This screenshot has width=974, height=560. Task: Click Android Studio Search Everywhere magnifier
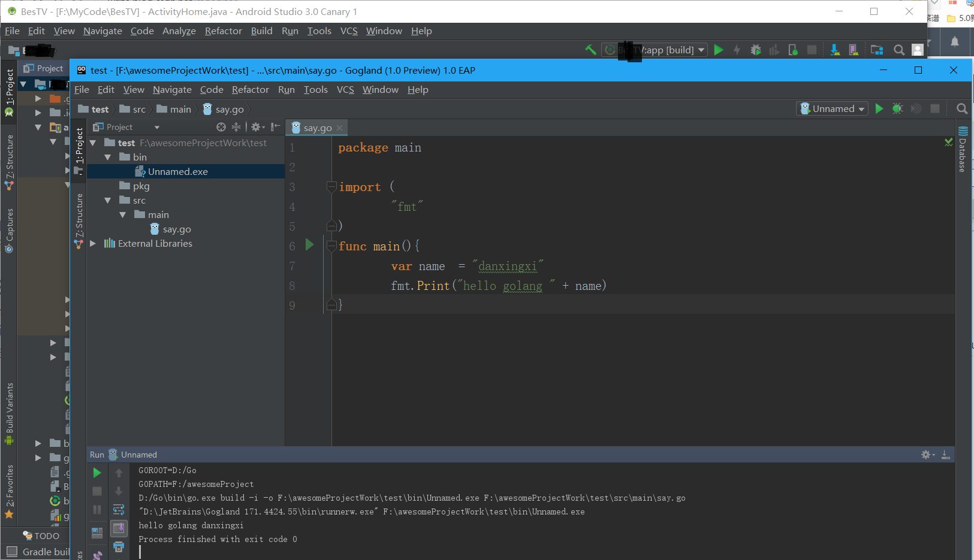[x=899, y=50]
